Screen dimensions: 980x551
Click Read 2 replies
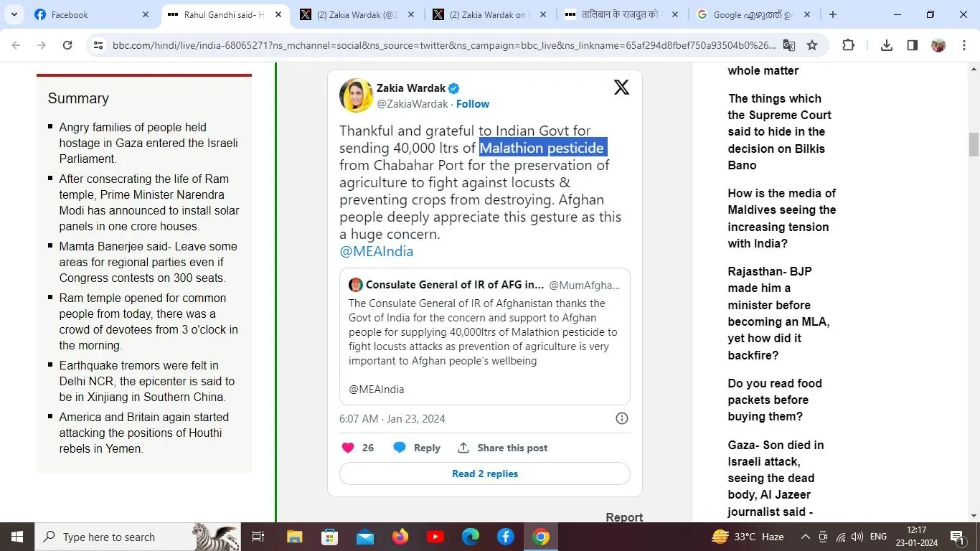(x=485, y=474)
